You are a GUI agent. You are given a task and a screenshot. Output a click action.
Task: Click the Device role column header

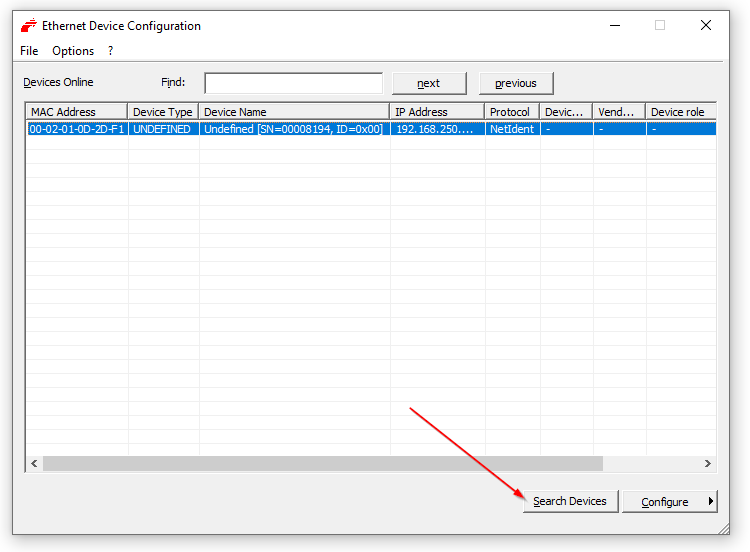pos(681,112)
